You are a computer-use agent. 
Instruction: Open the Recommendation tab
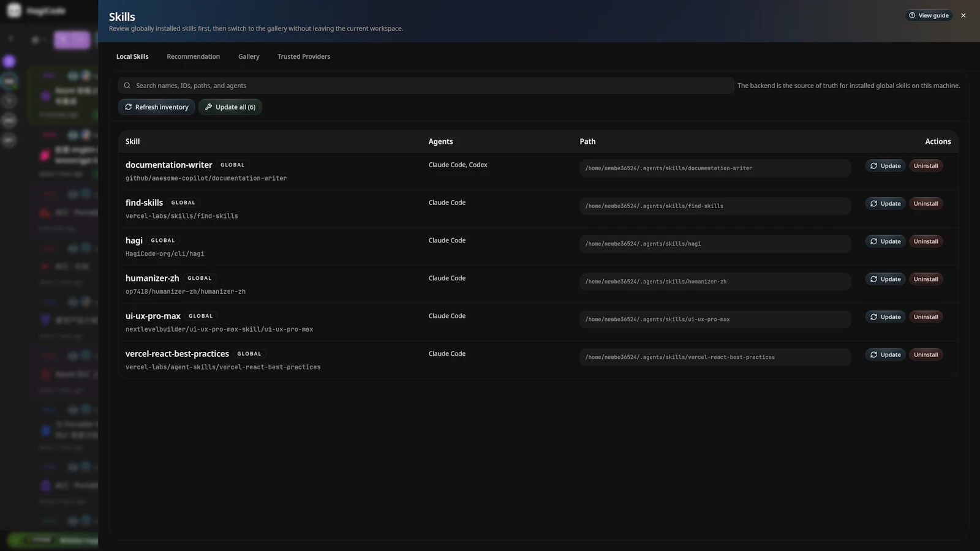click(193, 56)
